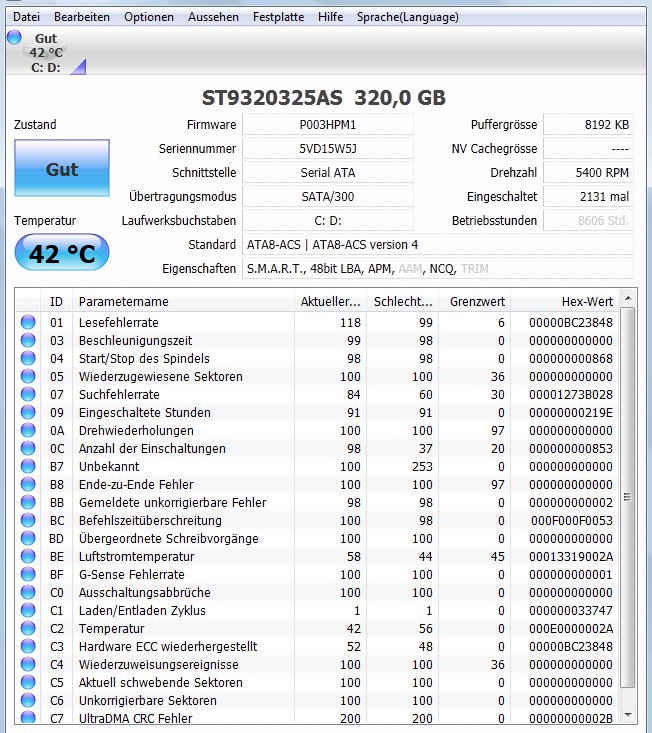Click the Drehzahl value 5400 RPM

point(588,172)
